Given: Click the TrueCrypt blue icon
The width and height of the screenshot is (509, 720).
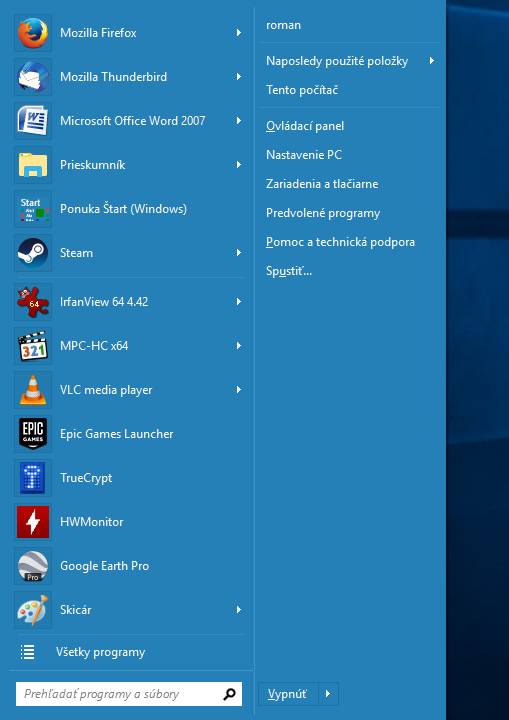Looking at the screenshot, I should [33, 478].
